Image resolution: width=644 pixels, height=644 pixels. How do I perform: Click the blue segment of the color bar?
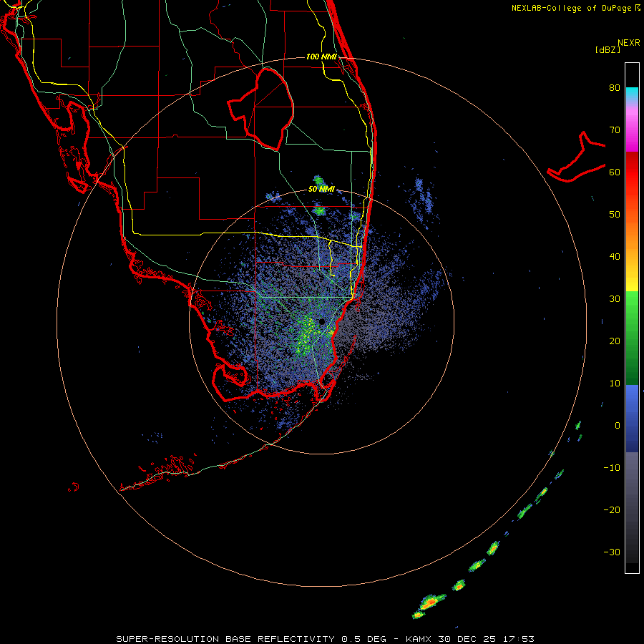[x=632, y=418]
